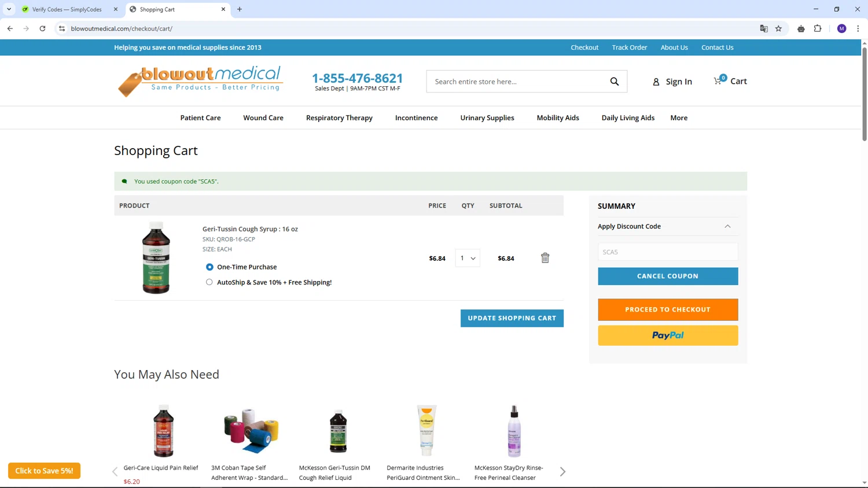Open McKesson StayDry Perineal Cleanser thumbnail

tap(514, 431)
